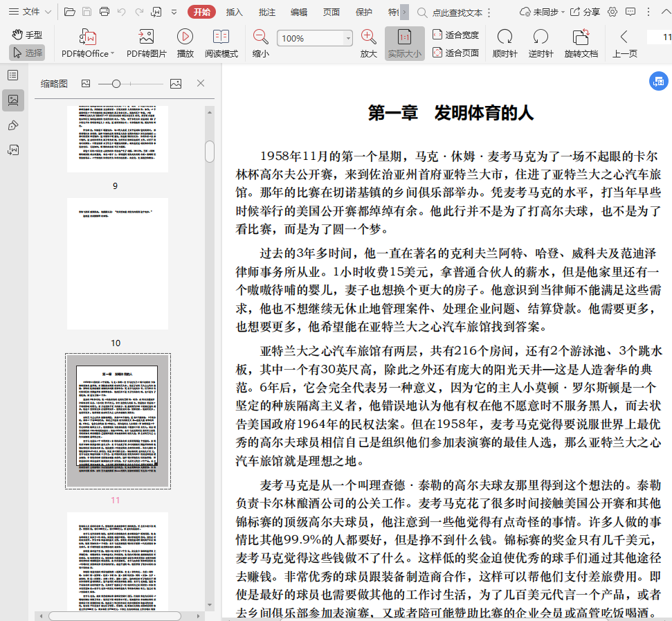Image resolution: width=672 pixels, height=621 pixels.
Task: Toggle the 手型 hand tool
Action: [x=28, y=35]
